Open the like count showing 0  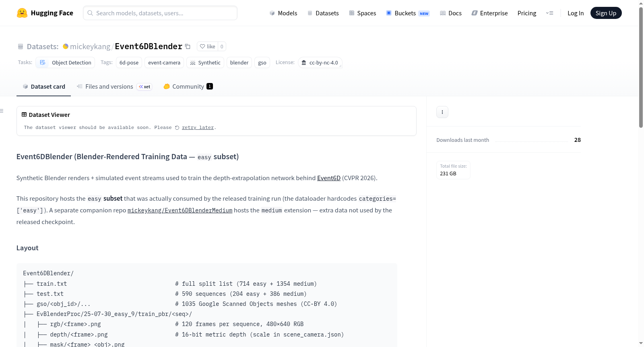coord(222,46)
